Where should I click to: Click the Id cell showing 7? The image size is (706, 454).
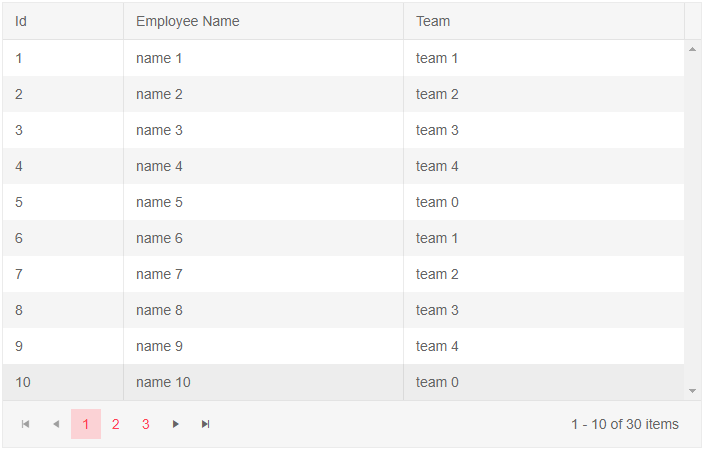pyautogui.click(x=19, y=274)
